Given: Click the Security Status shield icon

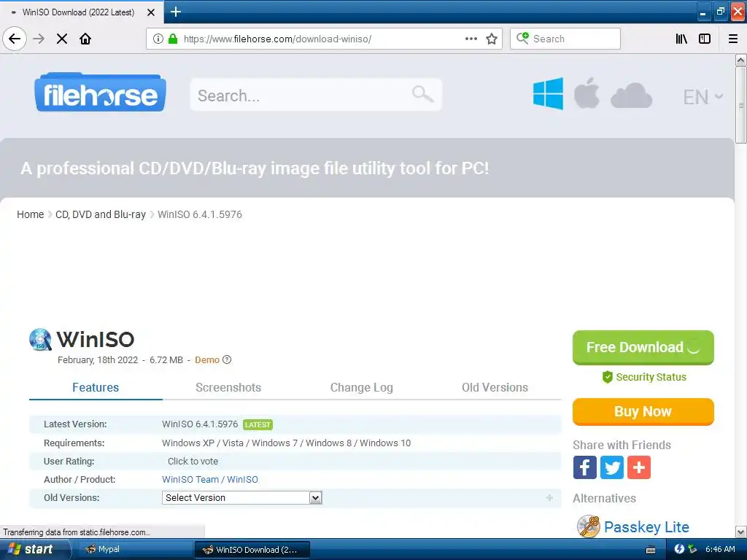Looking at the screenshot, I should pos(608,377).
